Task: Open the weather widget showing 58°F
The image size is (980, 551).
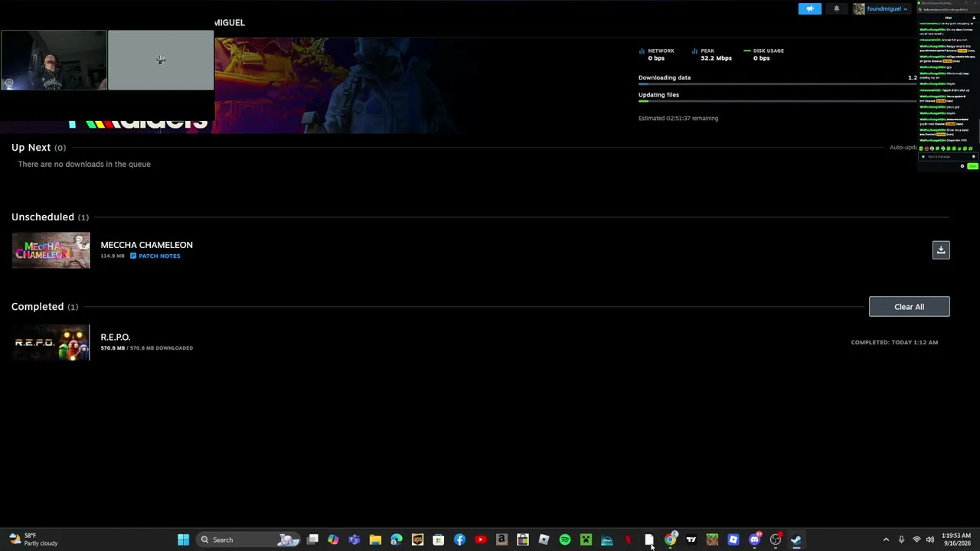Action: click(34, 540)
